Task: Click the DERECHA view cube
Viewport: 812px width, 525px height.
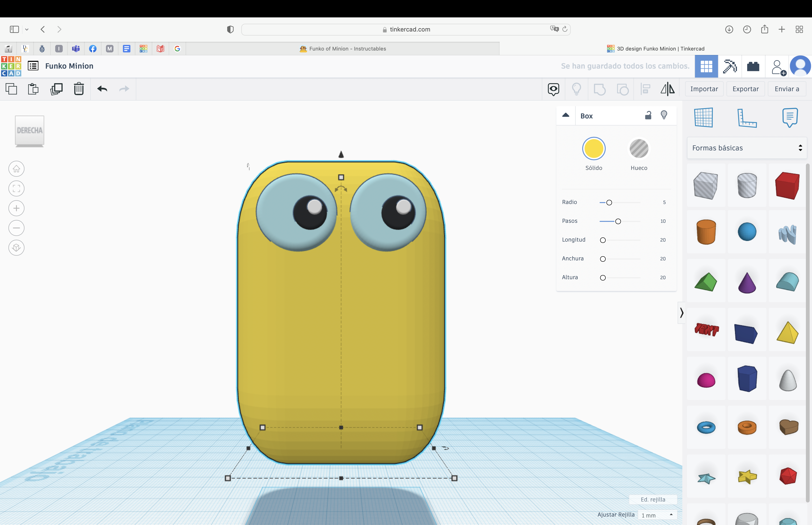Action: point(30,131)
